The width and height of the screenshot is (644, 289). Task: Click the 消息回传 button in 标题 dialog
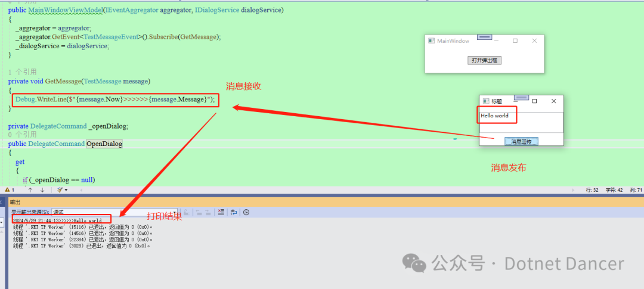pos(521,141)
